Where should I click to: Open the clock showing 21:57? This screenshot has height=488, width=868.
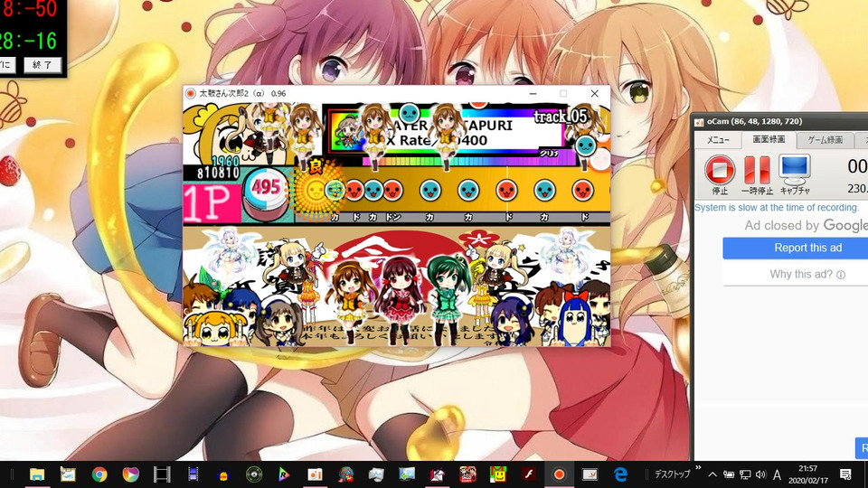point(807,474)
